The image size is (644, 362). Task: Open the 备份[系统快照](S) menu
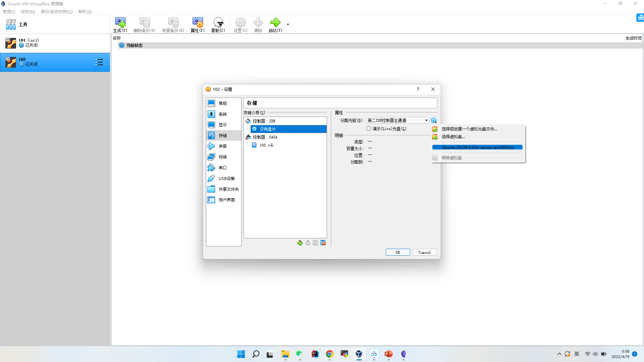click(x=57, y=12)
